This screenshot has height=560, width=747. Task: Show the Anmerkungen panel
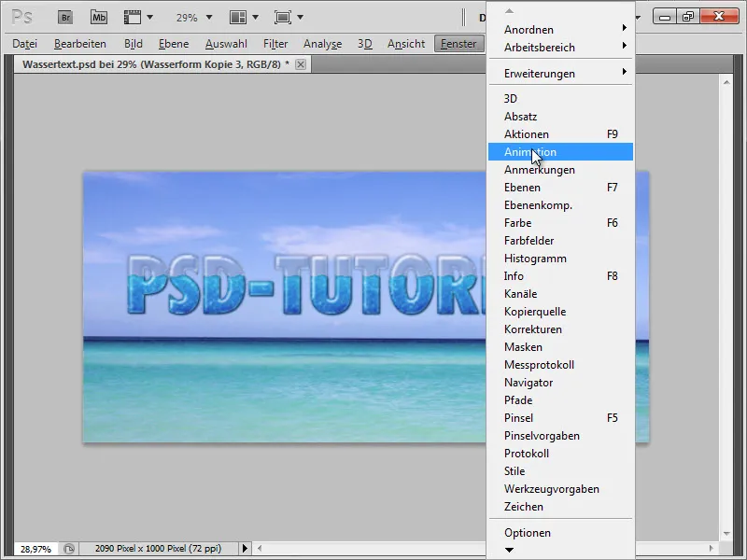point(561,170)
